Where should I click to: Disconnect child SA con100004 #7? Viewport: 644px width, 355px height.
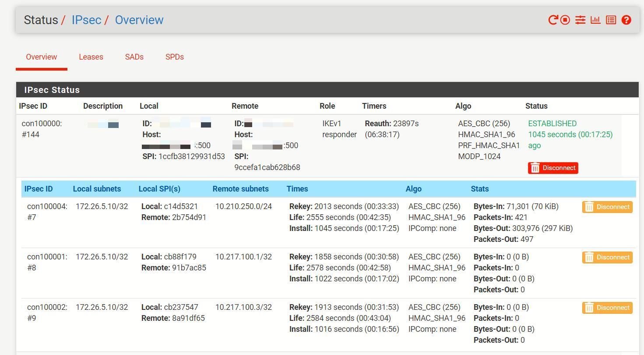[x=607, y=207]
